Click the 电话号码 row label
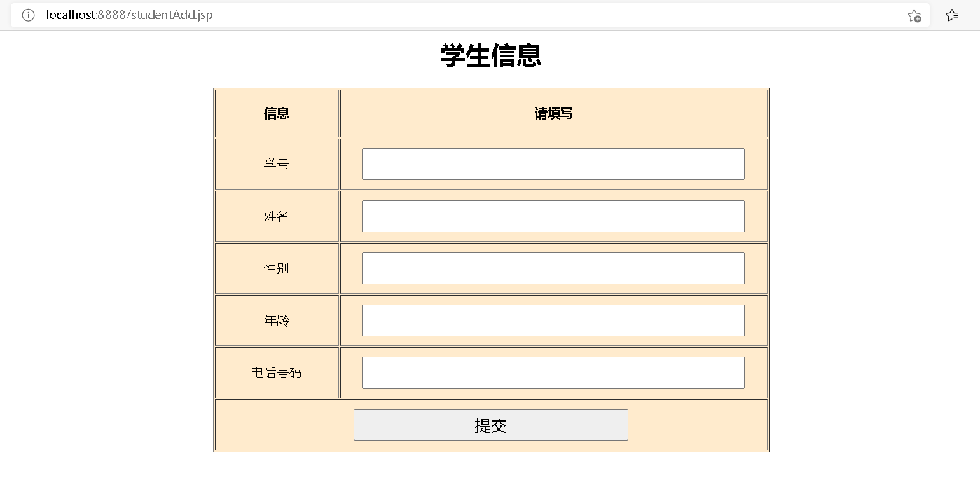The height and width of the screenshot is (491, 980). click(276, 372)
